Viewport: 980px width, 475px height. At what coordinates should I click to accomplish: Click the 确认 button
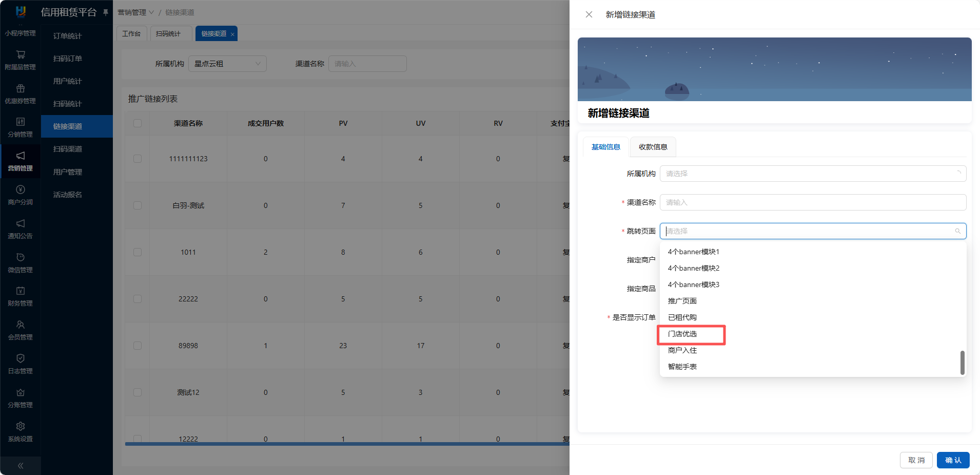coord(953,460)
